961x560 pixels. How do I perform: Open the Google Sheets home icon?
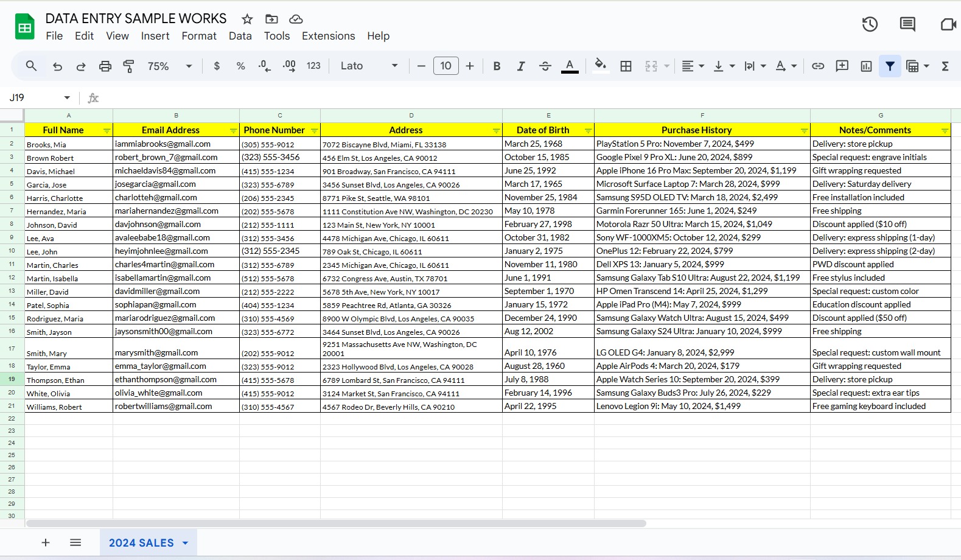[x=25, y=27]
